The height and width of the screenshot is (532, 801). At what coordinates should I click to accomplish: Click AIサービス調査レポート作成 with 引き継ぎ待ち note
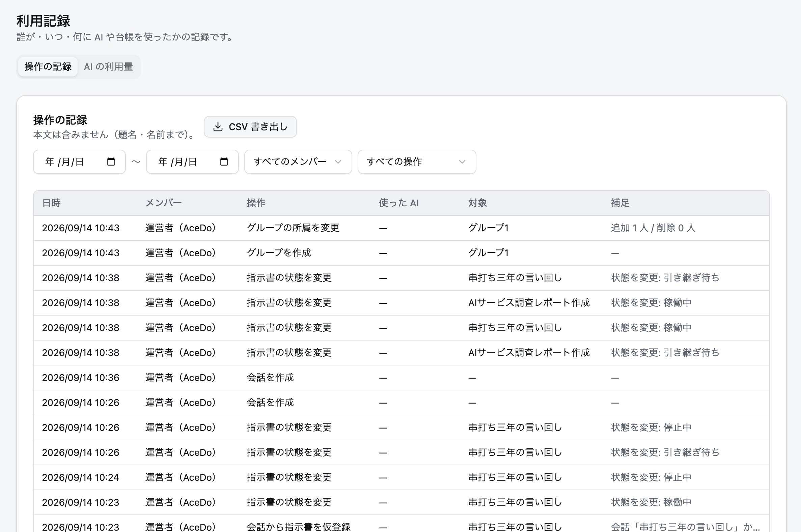coord(529,353)
